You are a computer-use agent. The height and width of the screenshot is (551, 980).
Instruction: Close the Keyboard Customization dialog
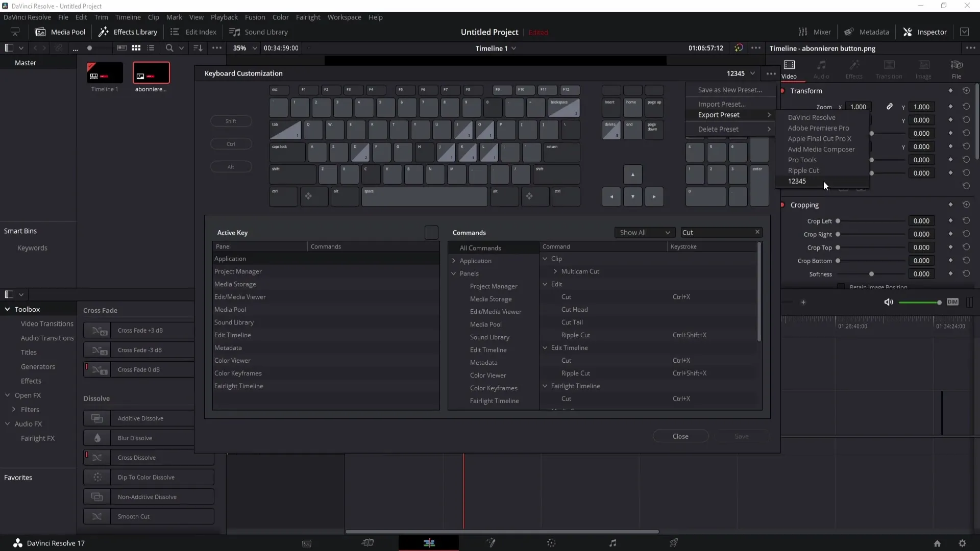(680, 436)
